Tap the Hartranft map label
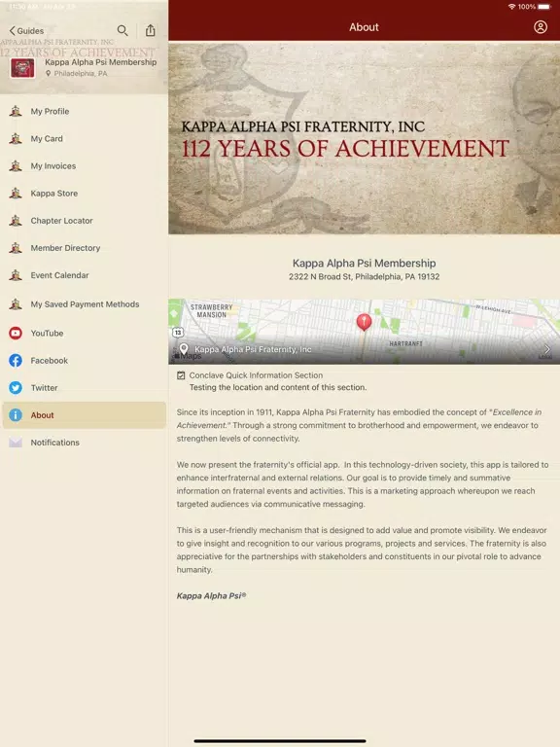The height and width of the screenshot is (747, 560). 405,343
